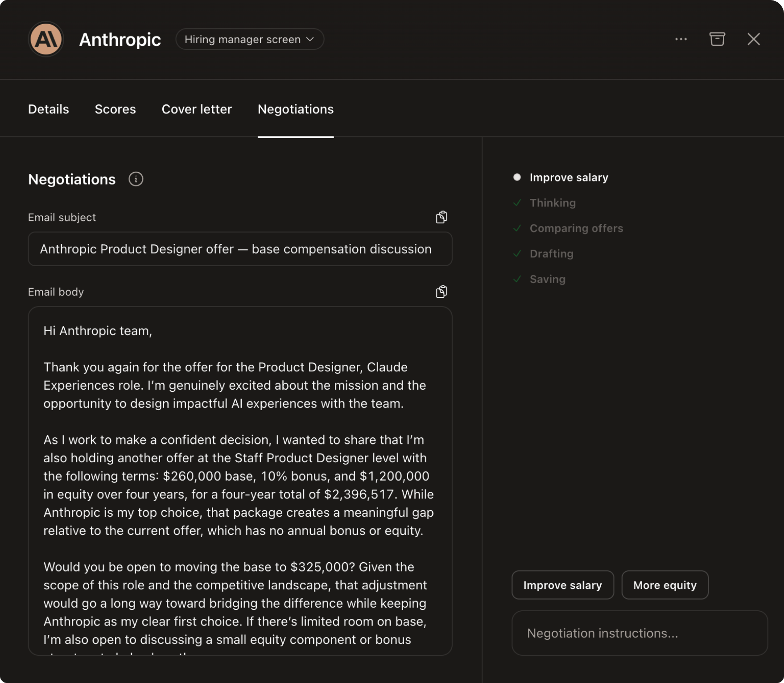Open the three-dot more options menu
784x683 pixels.
(681, 39)
